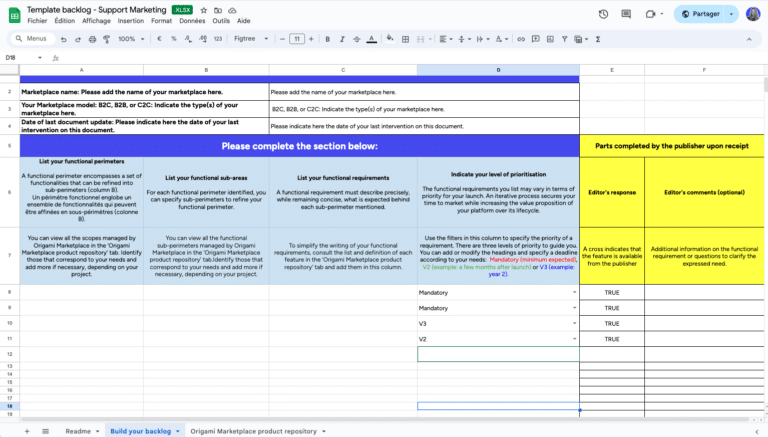Open the Édition menu

(x=65, y=21)
